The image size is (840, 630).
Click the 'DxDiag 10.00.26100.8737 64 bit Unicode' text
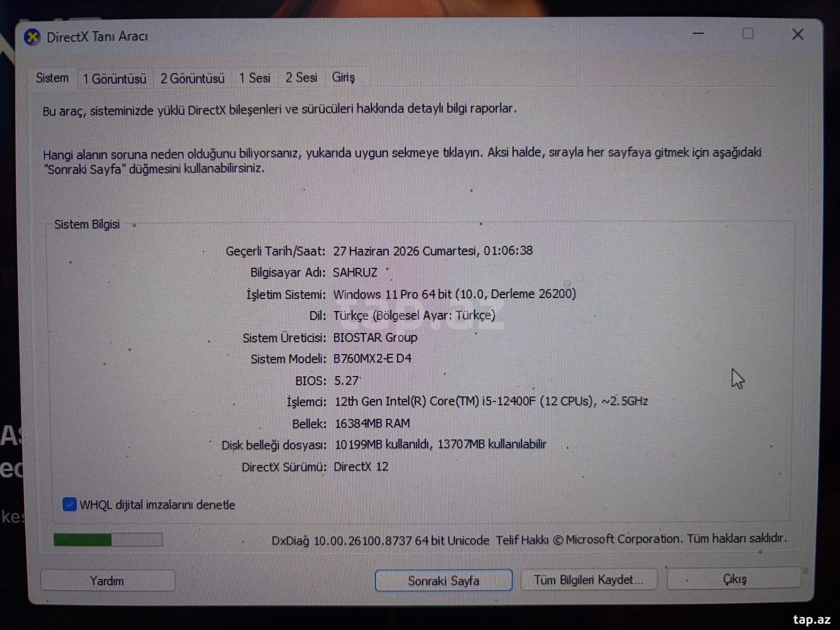[380, 540]
